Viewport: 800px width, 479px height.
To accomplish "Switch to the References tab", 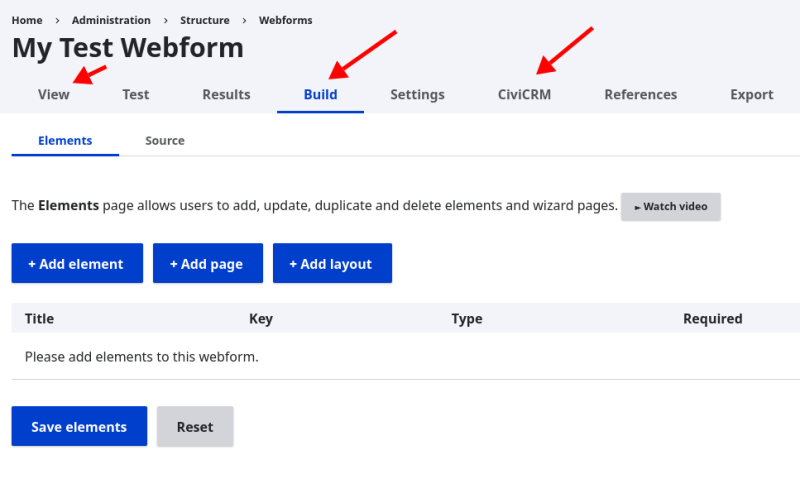I will [x=641, y=94].
